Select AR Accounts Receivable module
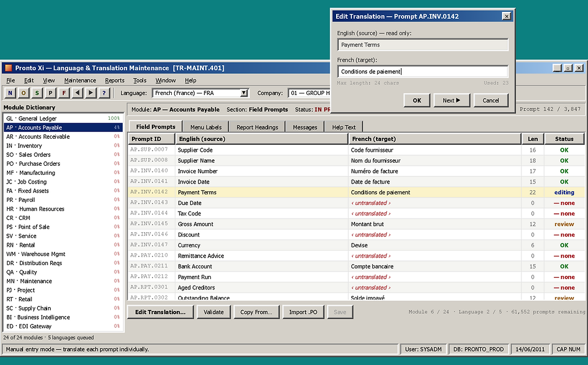588x365 pixels. pos(63,137)
